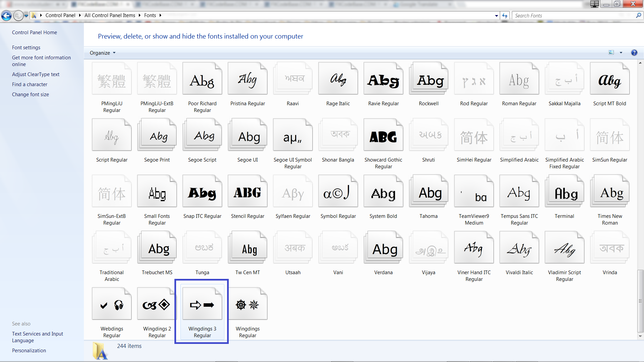Image resolution: width=644 pixels, height=362 pixels.
Task: Open the help button in the toolbar
Action: [634, 53]
